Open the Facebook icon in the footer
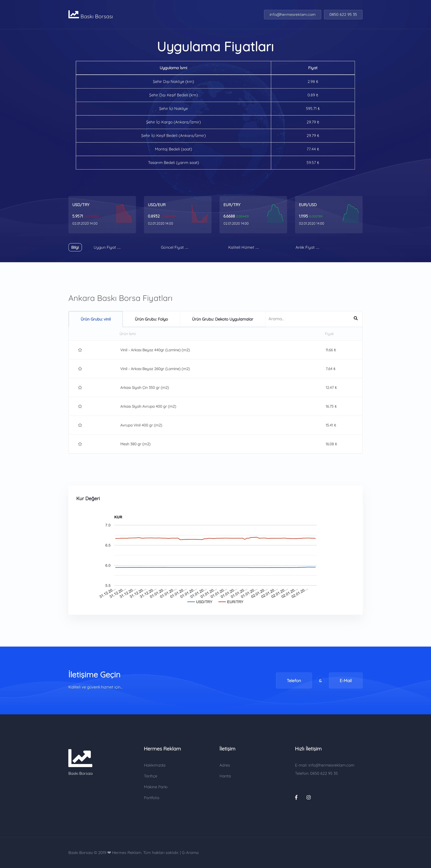Viewport: 431px width, 868px height. click(x=296, y=797)
